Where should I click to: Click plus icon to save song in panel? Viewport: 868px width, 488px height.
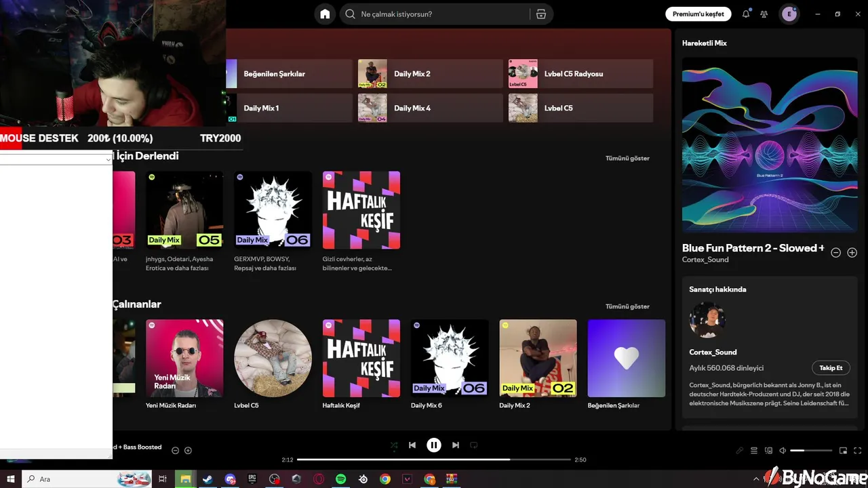pos(852,253)
